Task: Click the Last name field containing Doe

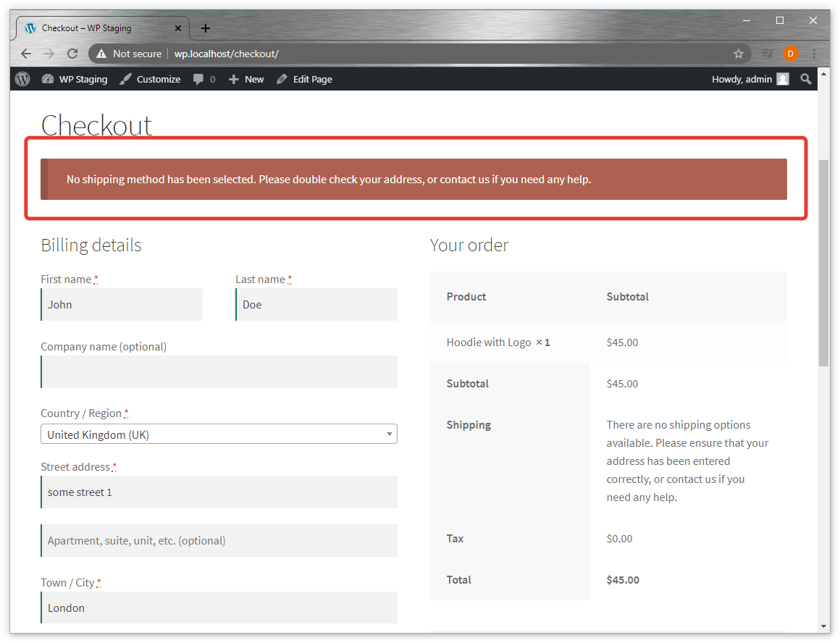Action: 316,304
